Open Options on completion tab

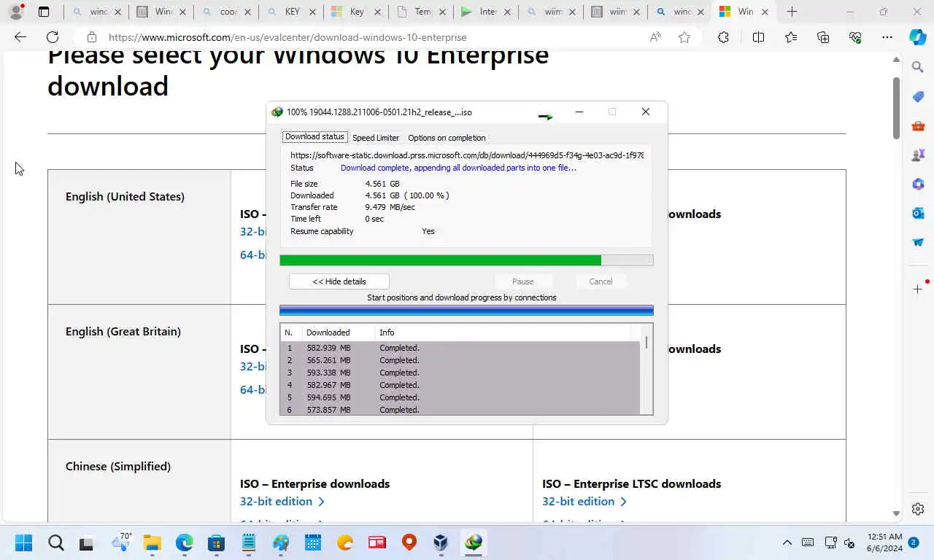pos(447,138)
